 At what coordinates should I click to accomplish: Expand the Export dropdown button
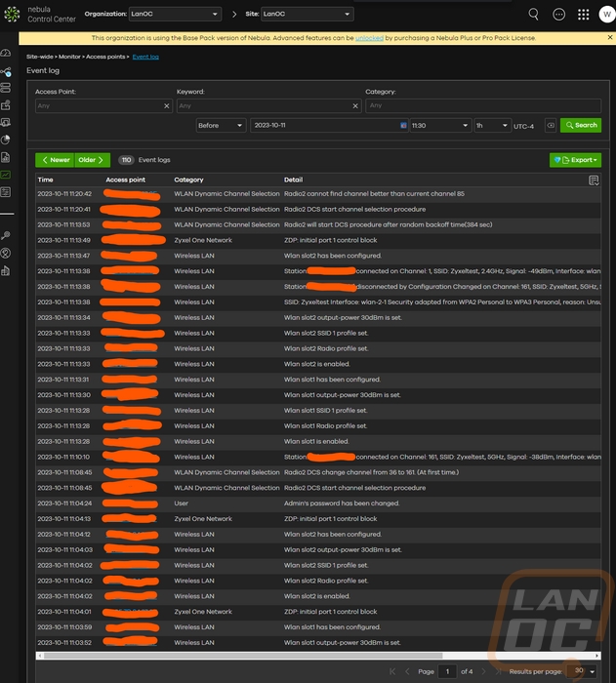[x=575, y=160]
